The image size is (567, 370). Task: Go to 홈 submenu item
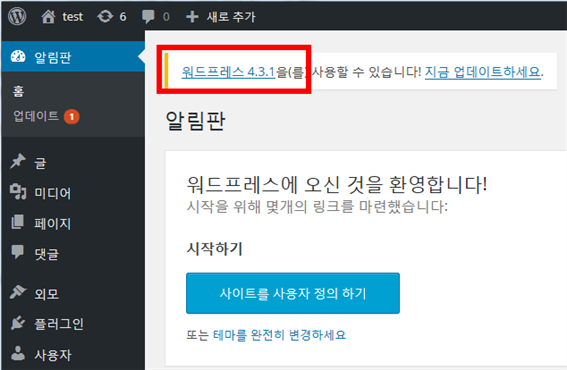18,91
